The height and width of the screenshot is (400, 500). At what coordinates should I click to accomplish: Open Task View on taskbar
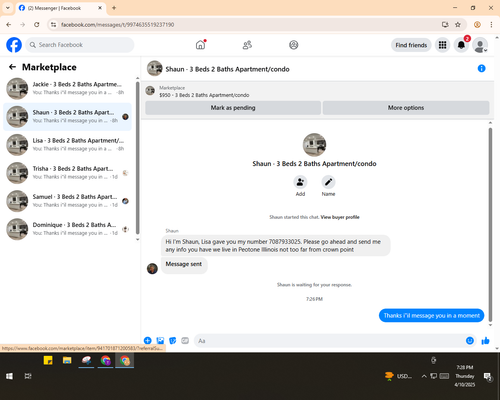click(28, 376)
